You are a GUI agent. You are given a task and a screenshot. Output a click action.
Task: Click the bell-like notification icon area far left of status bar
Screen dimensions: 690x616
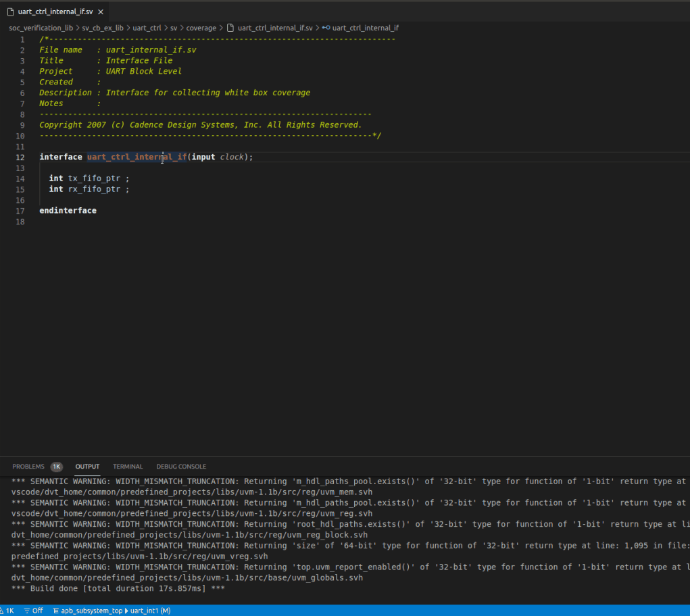[x=4, y=611]
